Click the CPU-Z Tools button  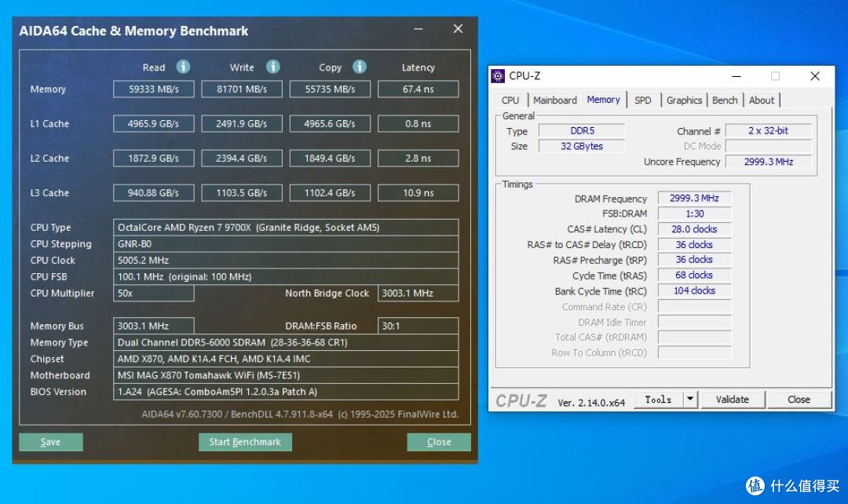tap(658, 400)
